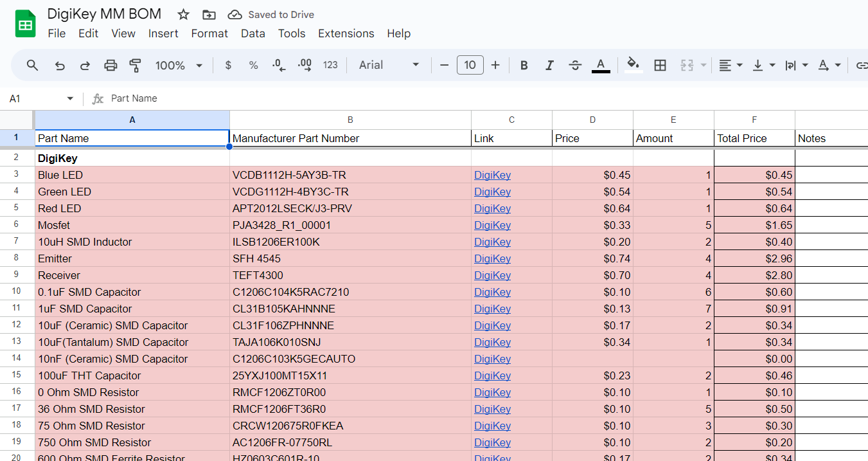Open DigiKey link for 1uF SMD Capacitor
This screenshot has width=868, height=461.
(492, 309)
